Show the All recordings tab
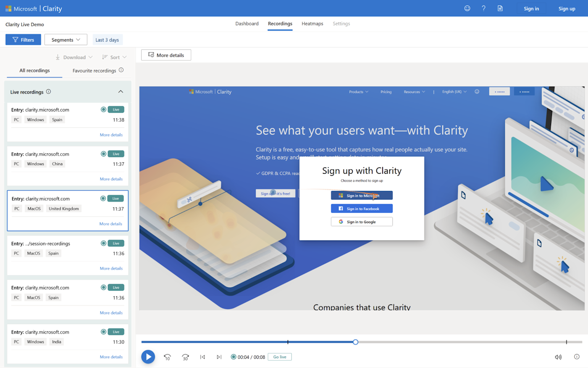 click(x=34, y=71)
